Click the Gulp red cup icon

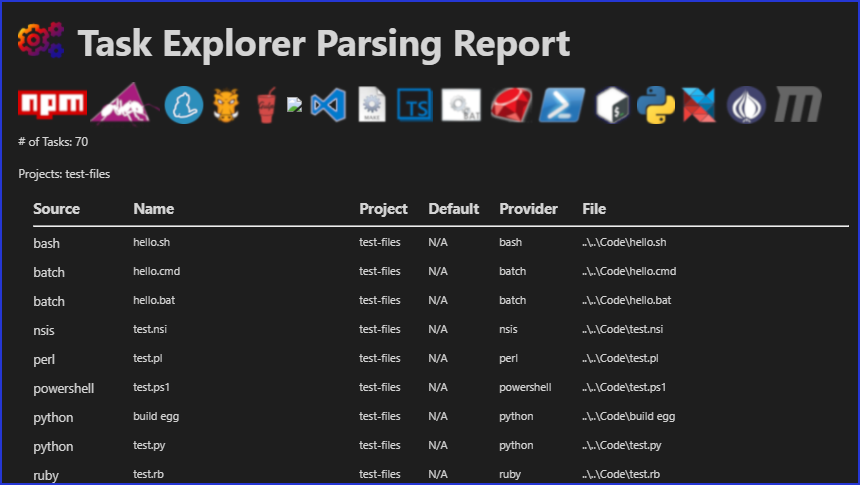click(x=267, y=104)
